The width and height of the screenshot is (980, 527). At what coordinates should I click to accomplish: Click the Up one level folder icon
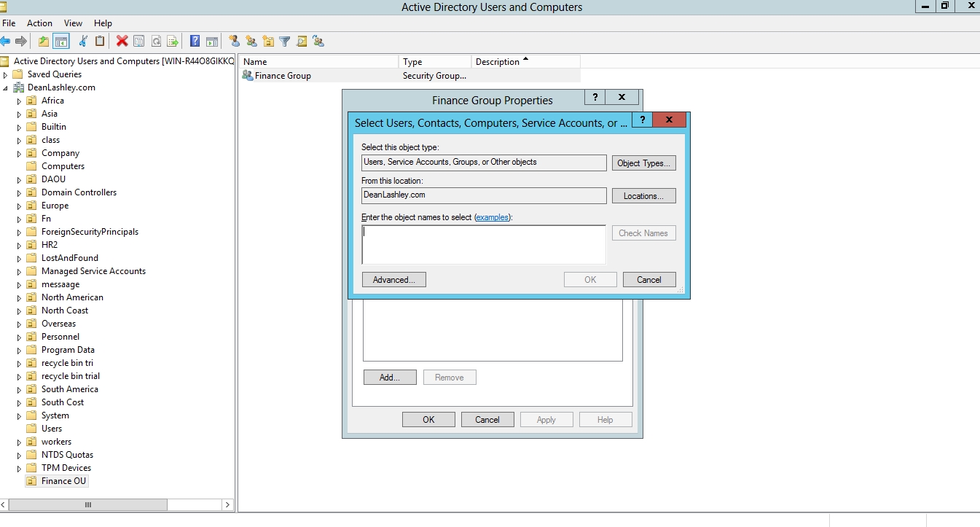coord(44,42)
